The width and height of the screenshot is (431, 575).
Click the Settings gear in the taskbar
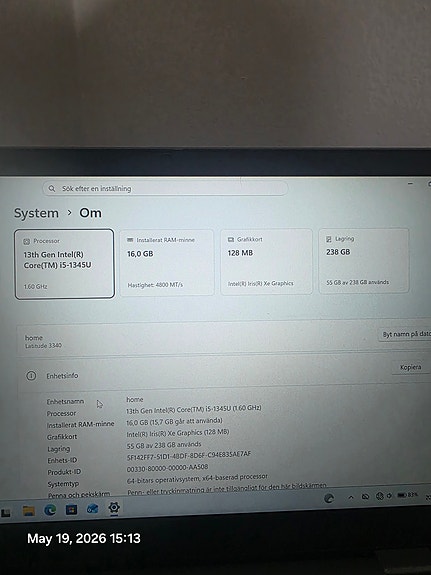(x=114, y=508)
